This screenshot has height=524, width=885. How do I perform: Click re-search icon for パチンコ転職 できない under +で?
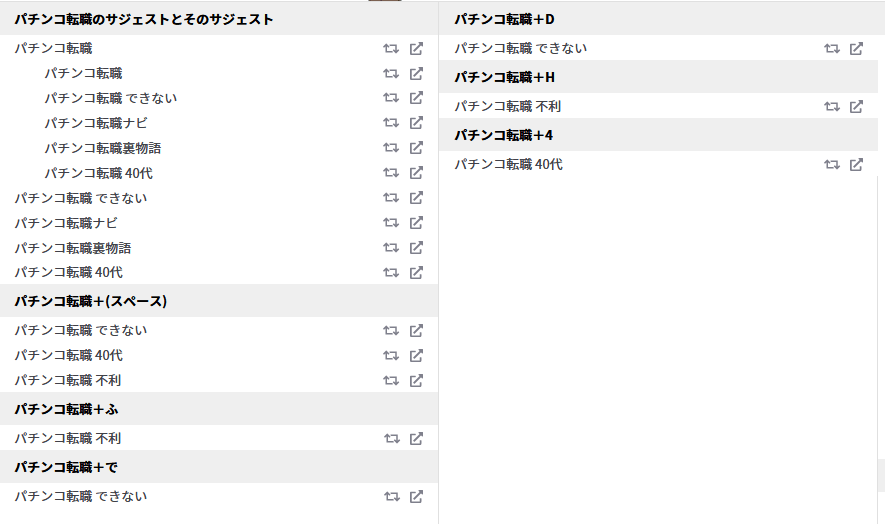[x=392, y=496]
